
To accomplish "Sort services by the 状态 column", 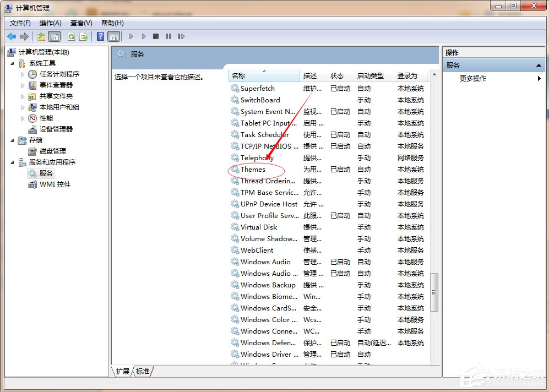I will pyautogui.click(x=338, y=75).
